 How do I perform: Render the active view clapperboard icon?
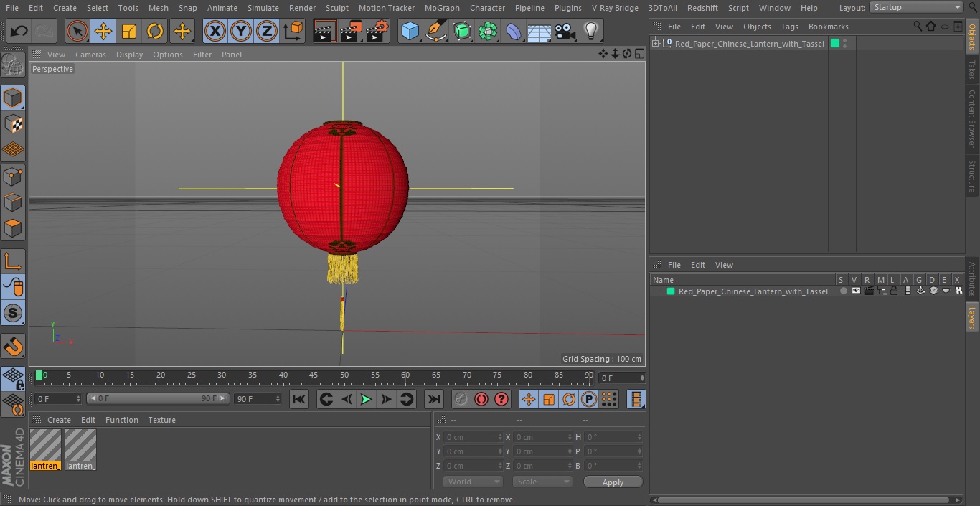click(x=325, y=32)
